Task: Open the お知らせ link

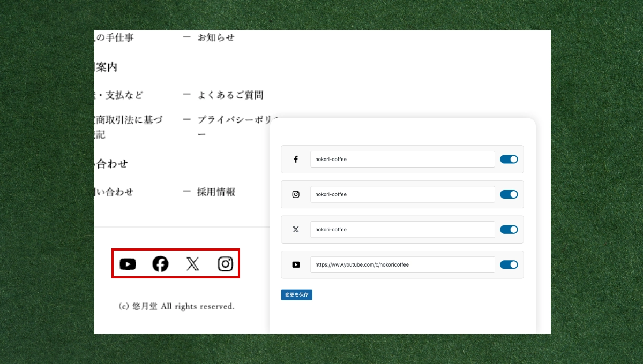Action: [215, 37]
